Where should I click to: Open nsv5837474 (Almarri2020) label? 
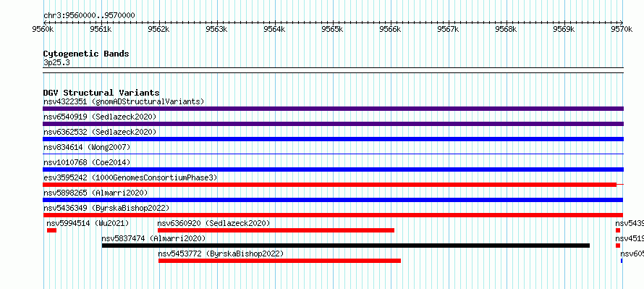tap(153, 238)
